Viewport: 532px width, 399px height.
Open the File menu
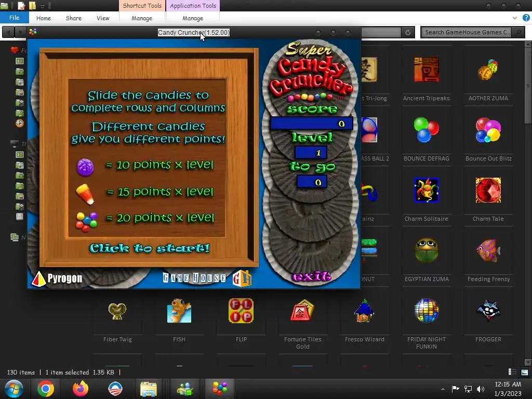pos(14,18)
